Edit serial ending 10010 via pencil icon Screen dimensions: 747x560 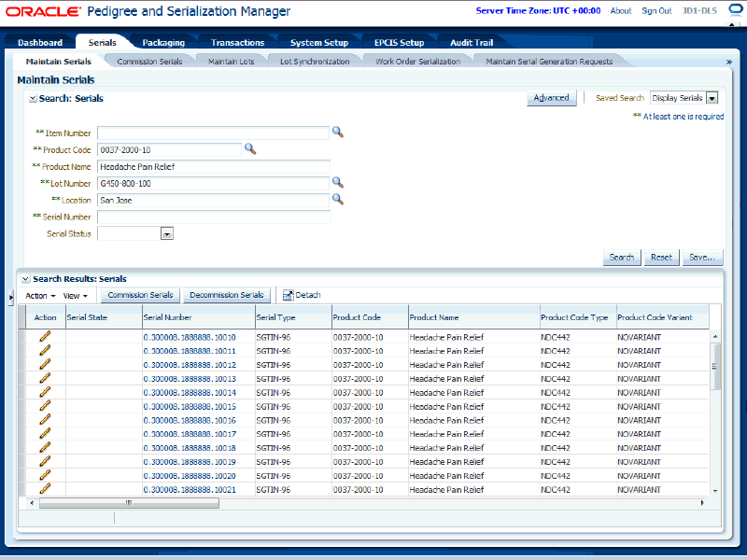pyautogui.click(x=45, y=337)
